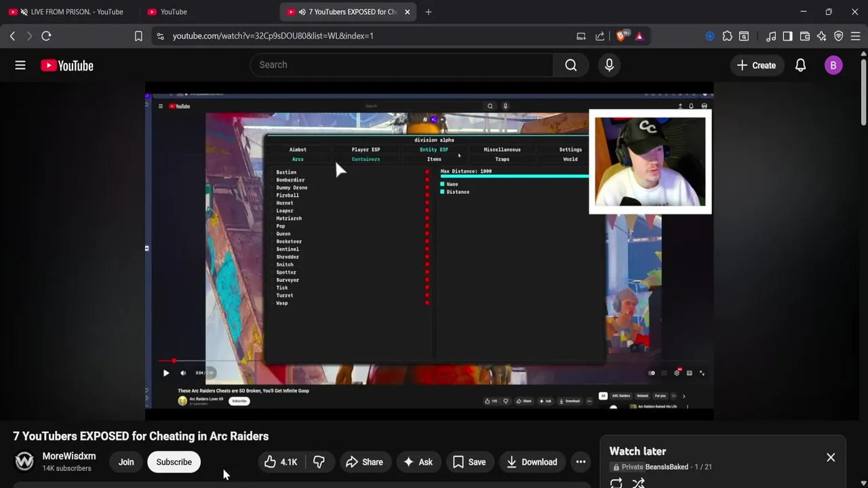
Task: Open the Leo AI sparkle icon
Action: point(822,36)
